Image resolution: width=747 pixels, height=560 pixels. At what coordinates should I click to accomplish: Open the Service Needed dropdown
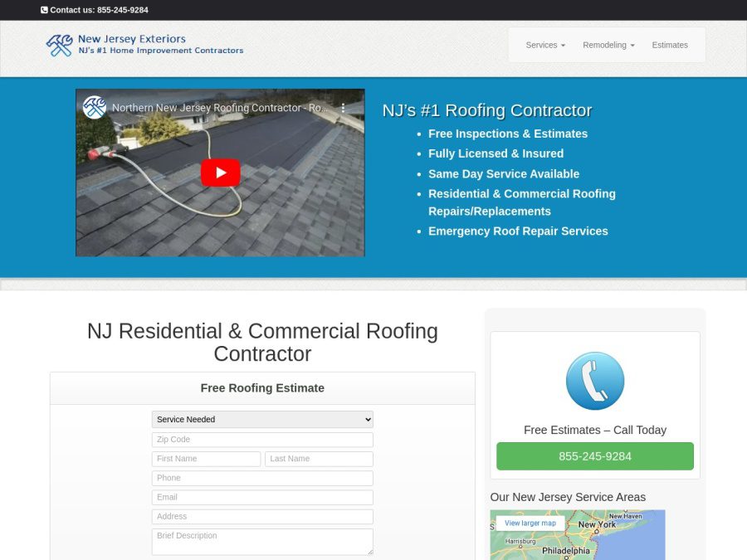coord(262,420)
